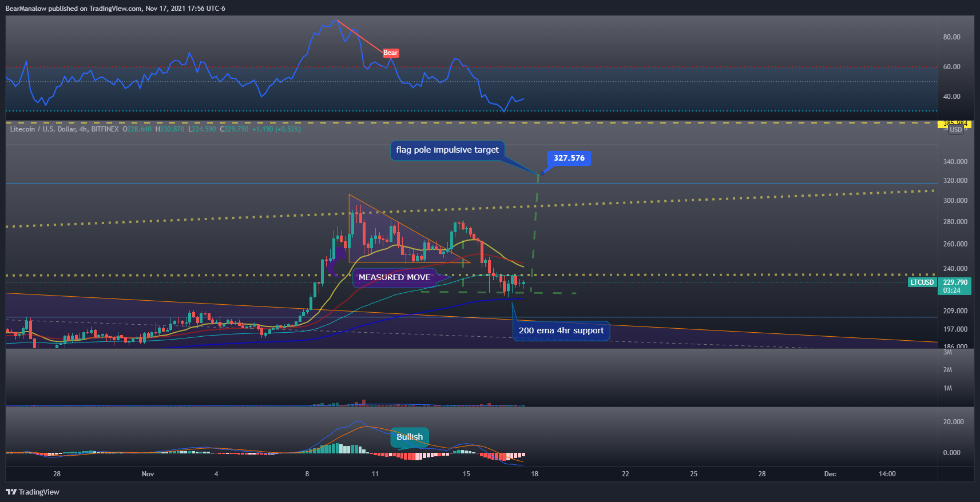
Task: Click the 240.000 price axis label
Action: tap(955, 269)
